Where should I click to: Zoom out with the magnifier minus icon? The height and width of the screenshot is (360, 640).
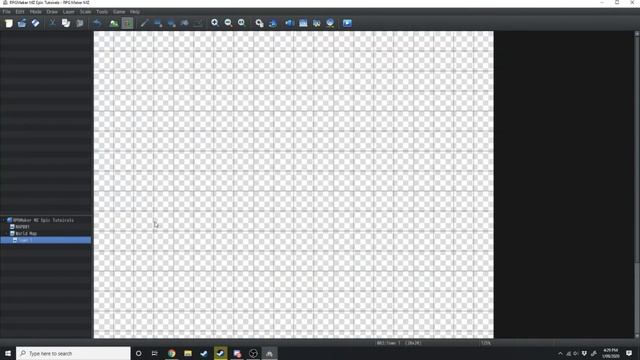click(228, 23)
